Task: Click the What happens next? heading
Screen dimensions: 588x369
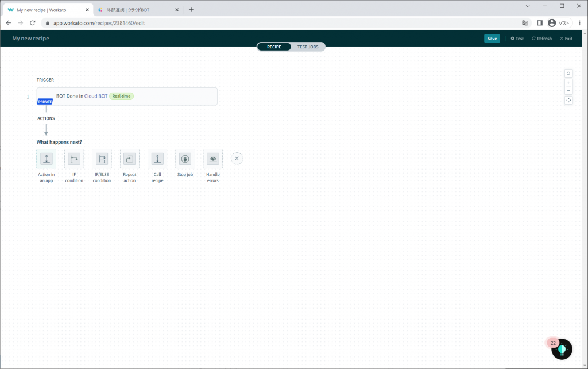Action: (59, 142)
